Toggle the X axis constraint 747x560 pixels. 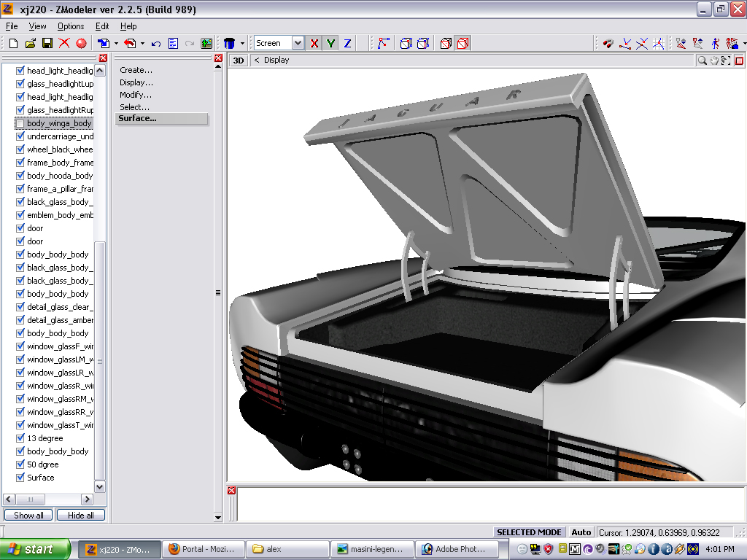click(x=314, y=43)
